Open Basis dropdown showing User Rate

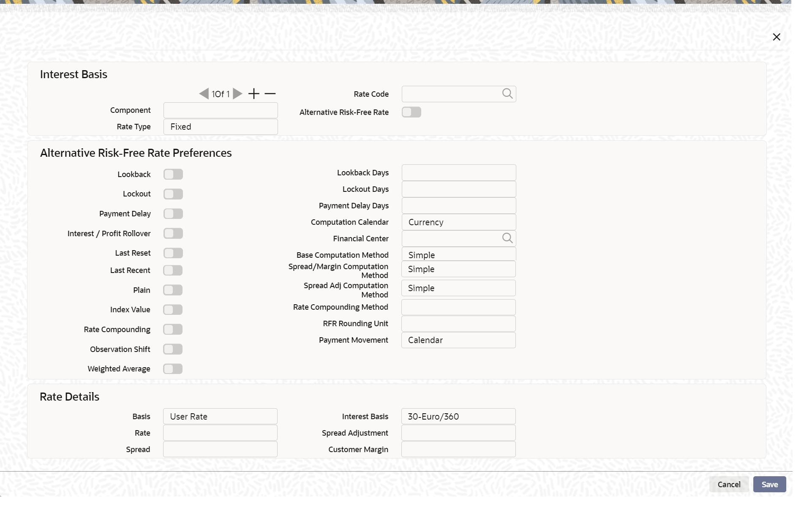click(x=220, y=417)
